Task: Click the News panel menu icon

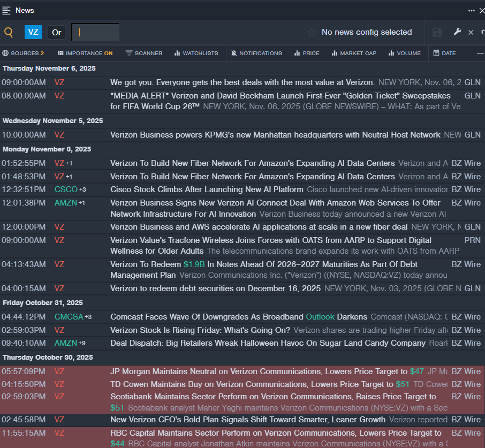Action: pyautogui.click(x=6, y=10)
